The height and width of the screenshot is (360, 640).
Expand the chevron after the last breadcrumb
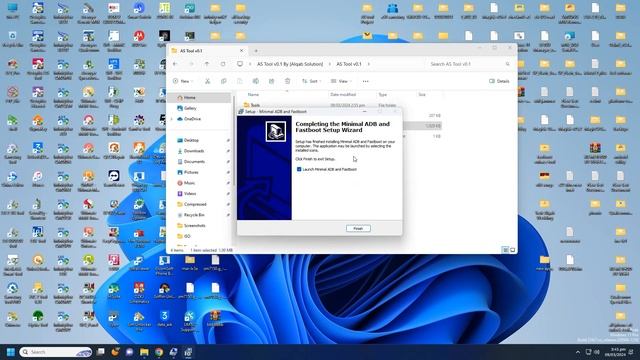click(369, 64)
